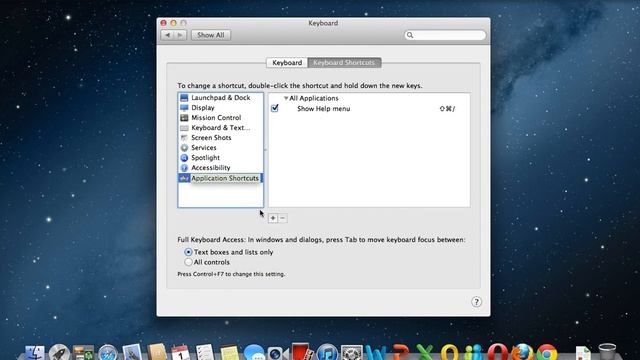The width and height of the screenshot is (640, 360).
Task: Switch to the Keyboard tab
Action: [287, 63]
